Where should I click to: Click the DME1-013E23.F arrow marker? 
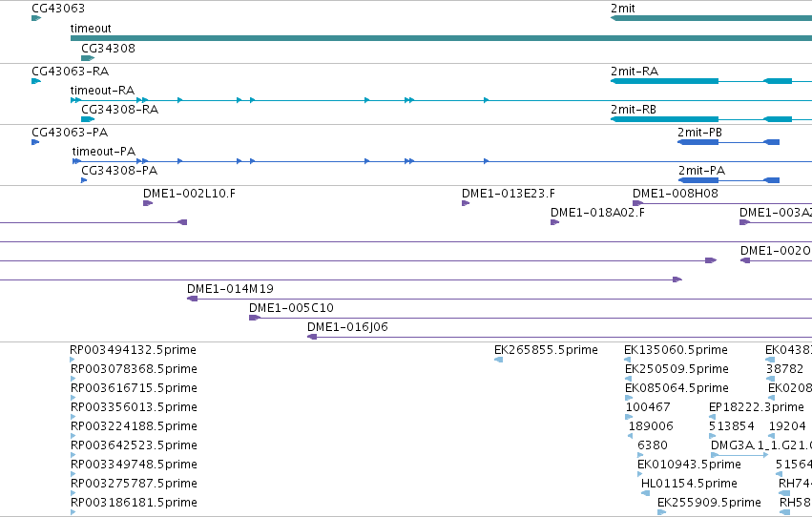coord(466,203)
